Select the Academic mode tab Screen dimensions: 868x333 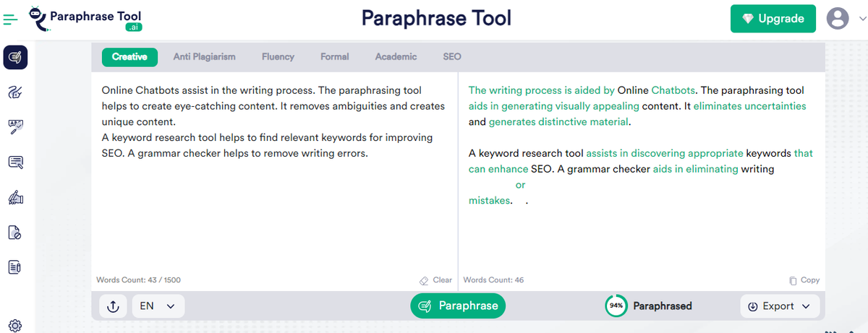(x=396, y=56)
